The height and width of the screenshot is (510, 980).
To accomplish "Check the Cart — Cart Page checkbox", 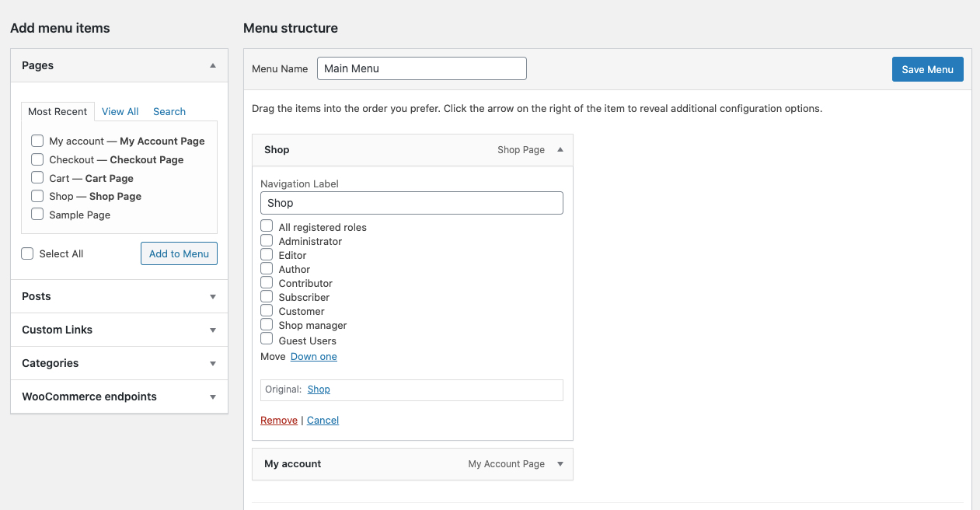I will coord(37,177).
